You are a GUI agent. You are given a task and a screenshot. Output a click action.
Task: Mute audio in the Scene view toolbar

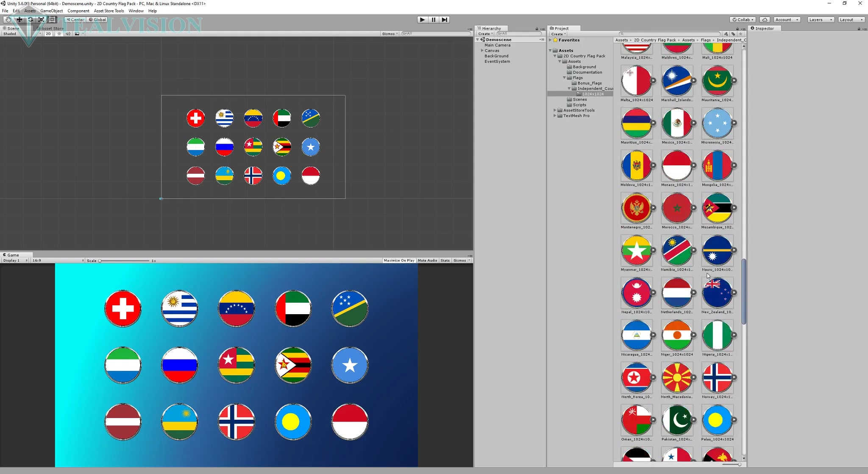point(68,33)
